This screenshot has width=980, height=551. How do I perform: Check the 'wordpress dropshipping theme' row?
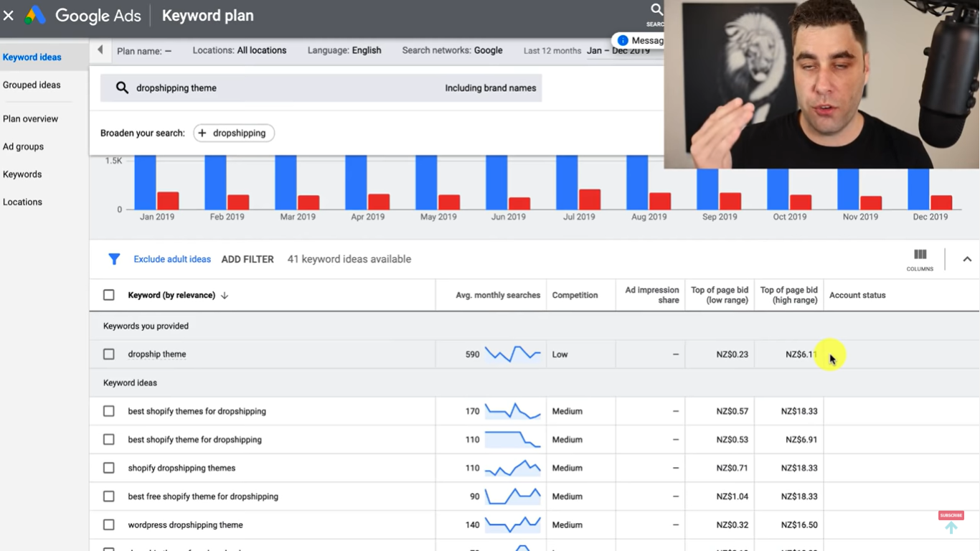tap(109, 524)
